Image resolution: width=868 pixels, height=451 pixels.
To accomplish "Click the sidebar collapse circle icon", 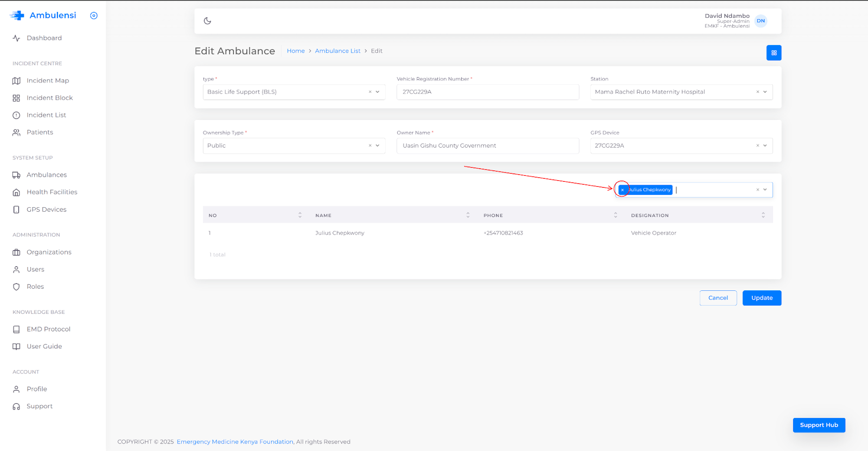I will 94,16.
